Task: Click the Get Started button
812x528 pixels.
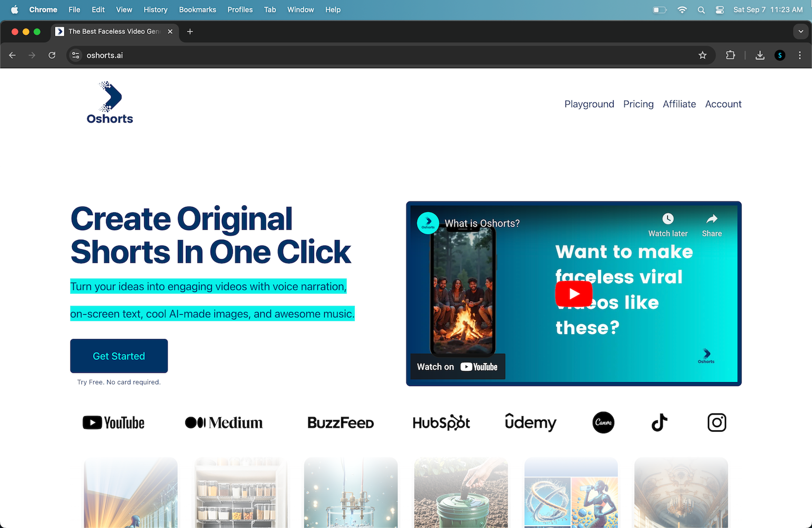Action: pos(119,356)
